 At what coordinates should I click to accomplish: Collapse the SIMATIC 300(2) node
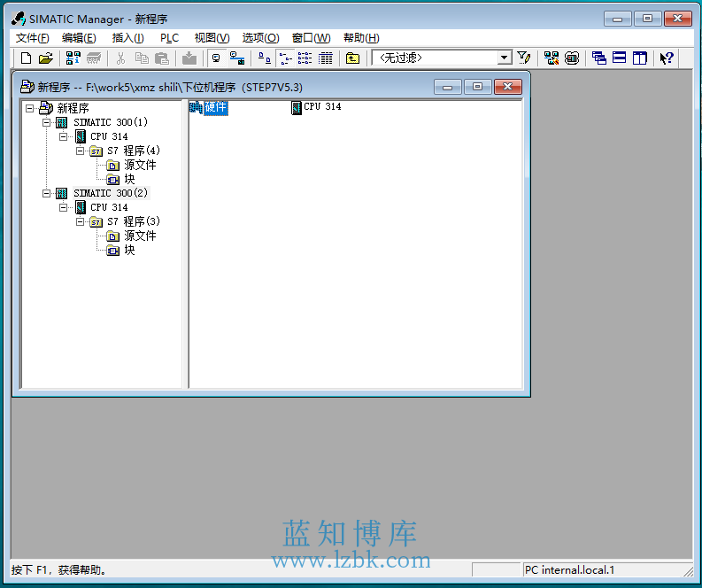[47, 193]
